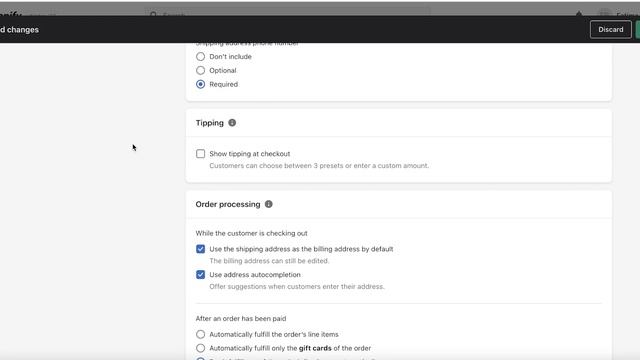
Task: Open the Order processing info icon
Action: click(269, 204)
